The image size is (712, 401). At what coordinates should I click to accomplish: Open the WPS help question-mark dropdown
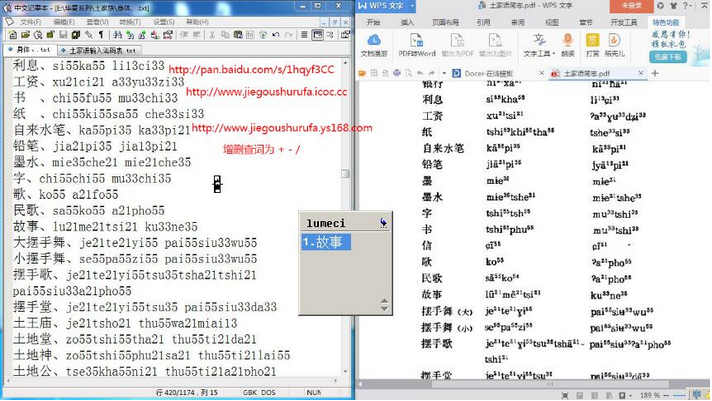pos(687,5)
